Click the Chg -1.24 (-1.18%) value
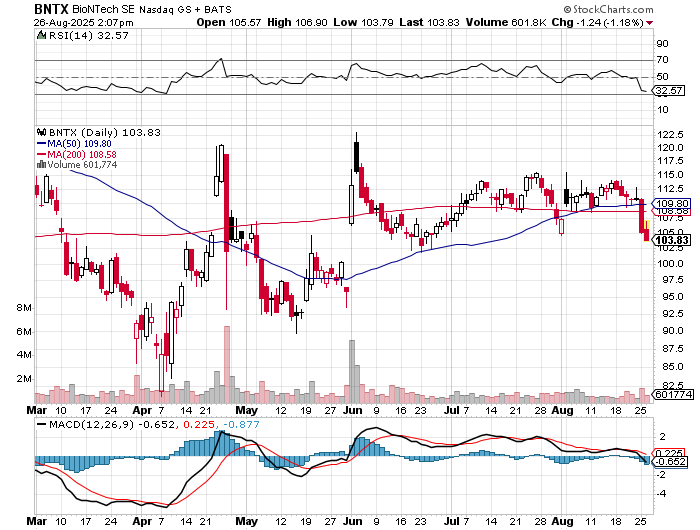The image size is (700, 530). [597, 22]
